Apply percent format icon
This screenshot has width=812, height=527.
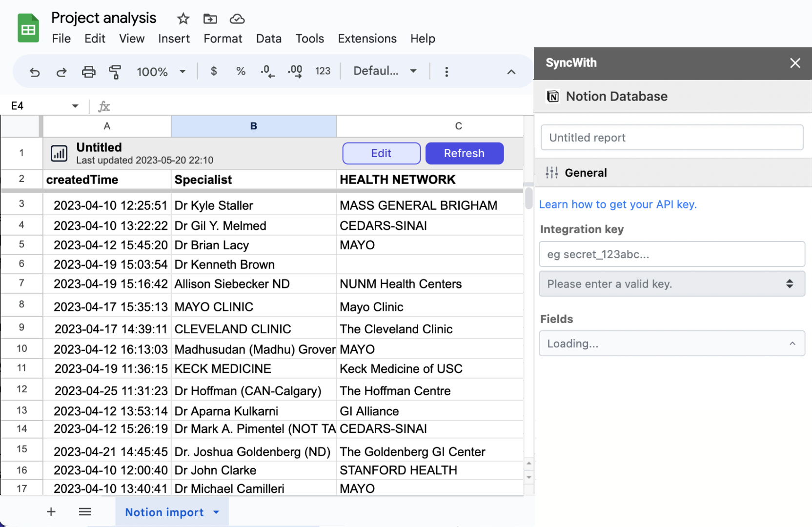pyautogui.click(x=240, y=71)
